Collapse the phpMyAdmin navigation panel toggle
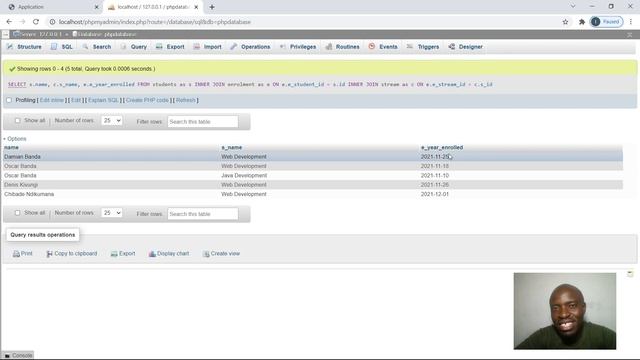The image size is (640, 360). point(6,34)
